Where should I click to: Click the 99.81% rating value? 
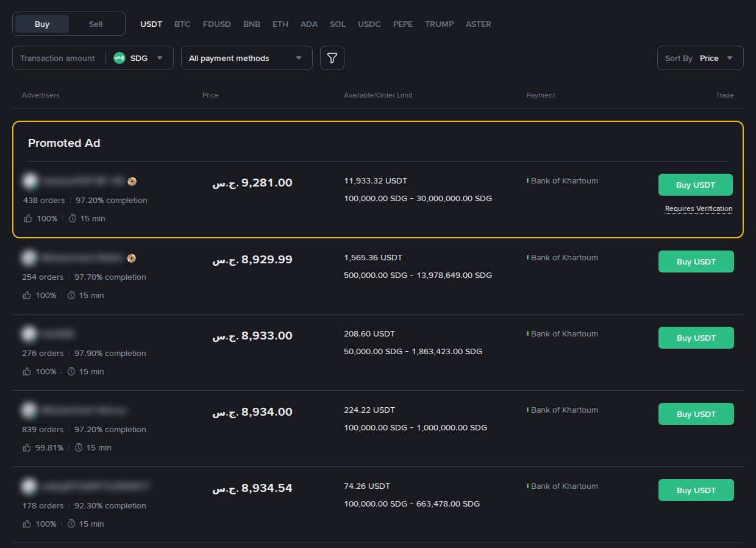tap(49, 448)
